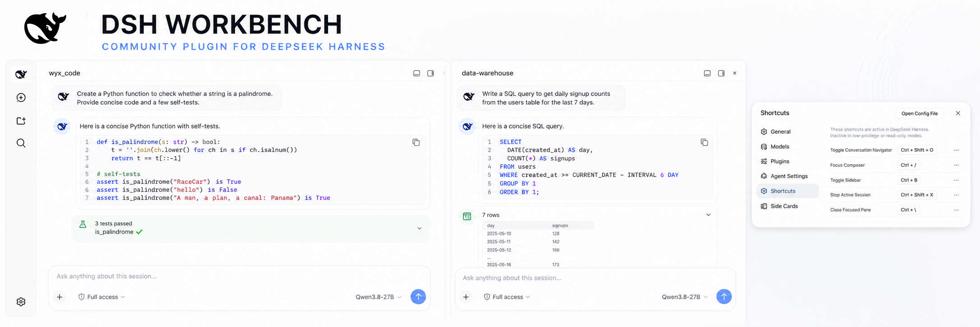980x327 pixels.
Task: Focus wyx_code Ask anything input field
Action: 239,276
